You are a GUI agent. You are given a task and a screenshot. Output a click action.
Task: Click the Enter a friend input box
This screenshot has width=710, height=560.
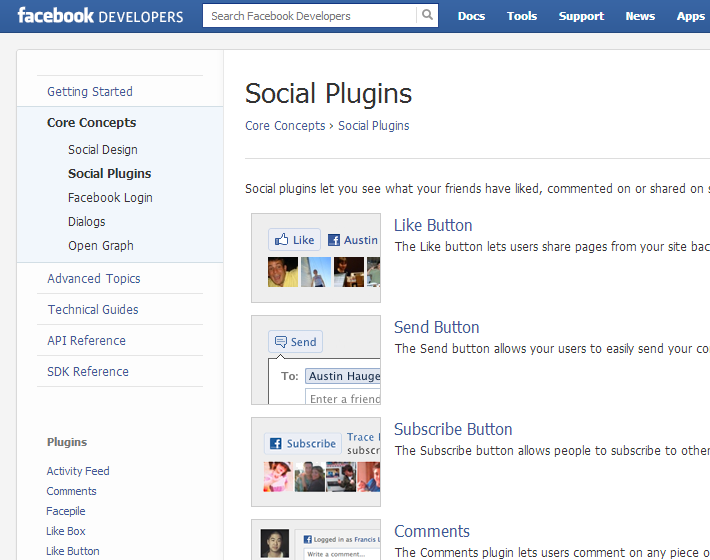point(343,397)
